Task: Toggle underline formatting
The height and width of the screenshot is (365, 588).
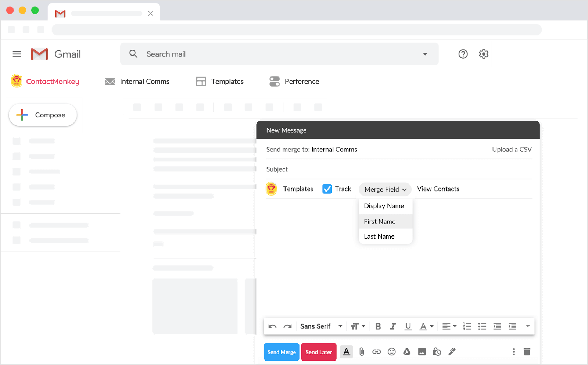Action: (x=408, y=326)
